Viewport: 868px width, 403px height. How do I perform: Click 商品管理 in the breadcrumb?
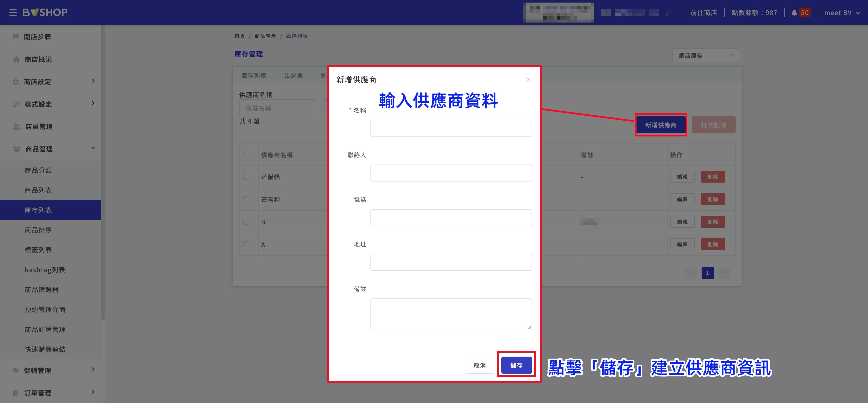(x=265, y=36)
